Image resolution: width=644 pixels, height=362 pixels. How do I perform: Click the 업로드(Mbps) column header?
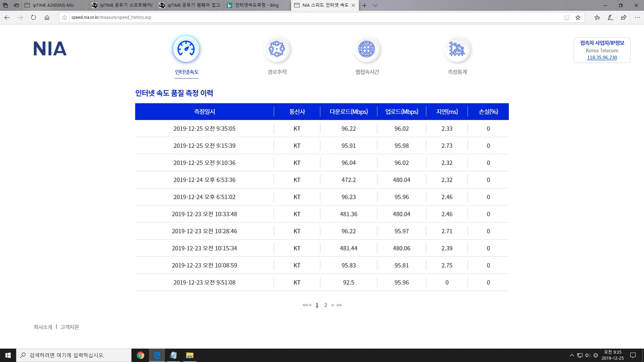pyautogui.click(x=402, y=112)
